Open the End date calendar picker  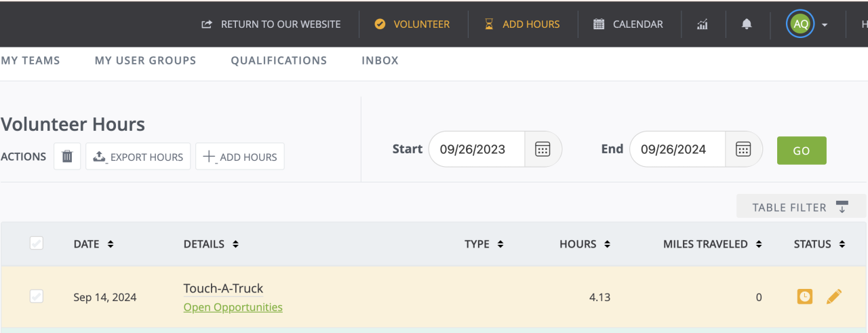(x=743, y=149)
